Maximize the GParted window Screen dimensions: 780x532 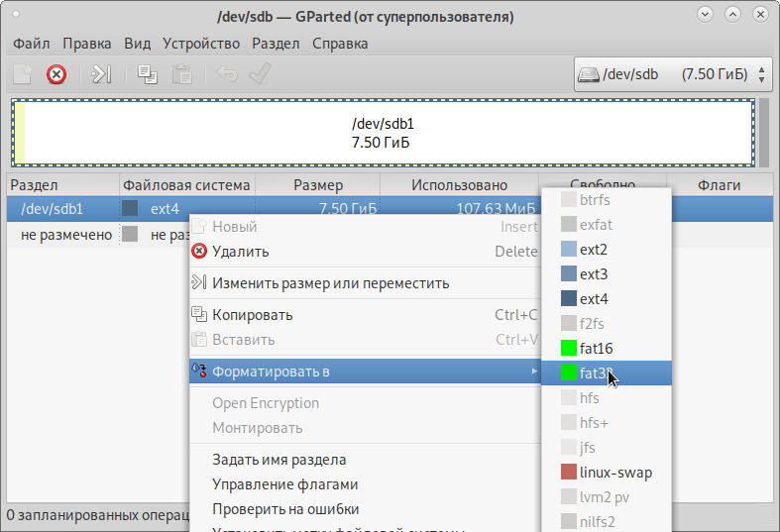(x=732, y=15)
